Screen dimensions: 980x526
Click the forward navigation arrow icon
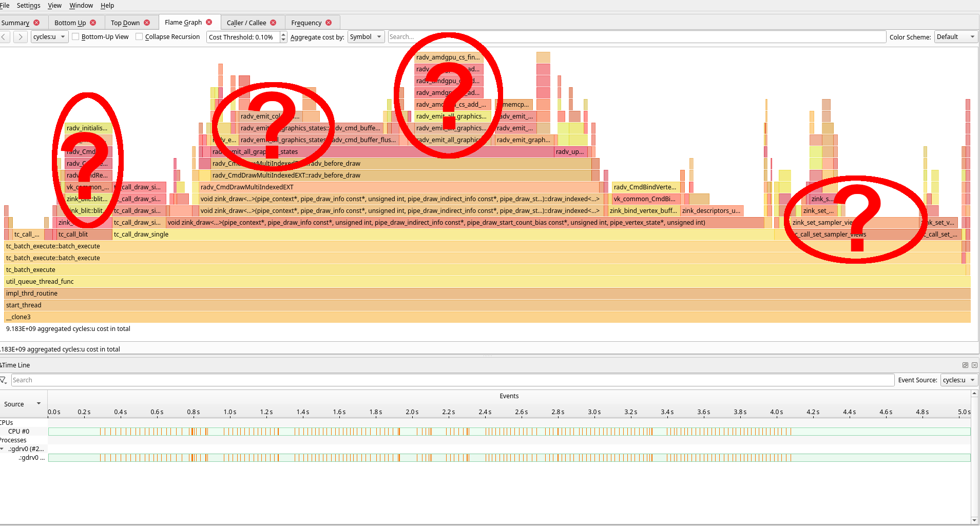point(21,37)
